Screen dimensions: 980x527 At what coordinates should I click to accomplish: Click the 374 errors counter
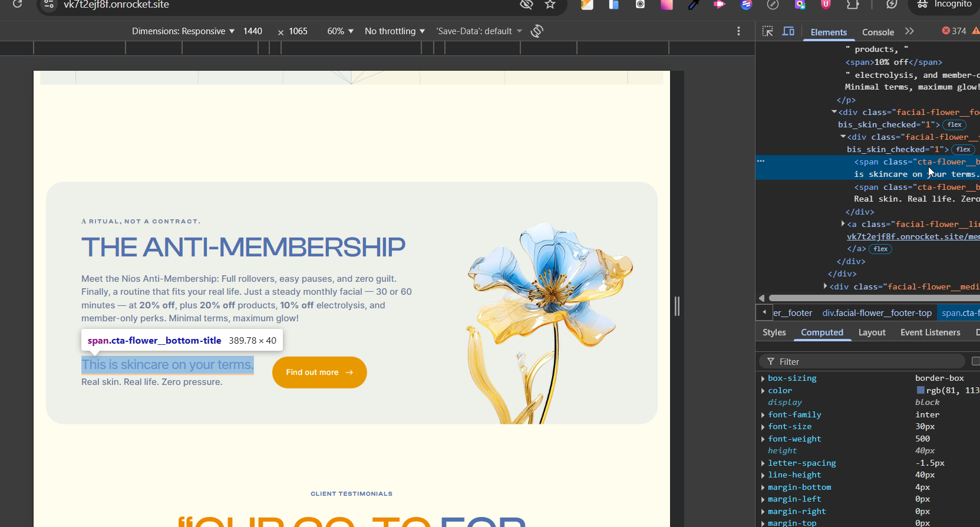pyautogui.click(x=954, y=31)
